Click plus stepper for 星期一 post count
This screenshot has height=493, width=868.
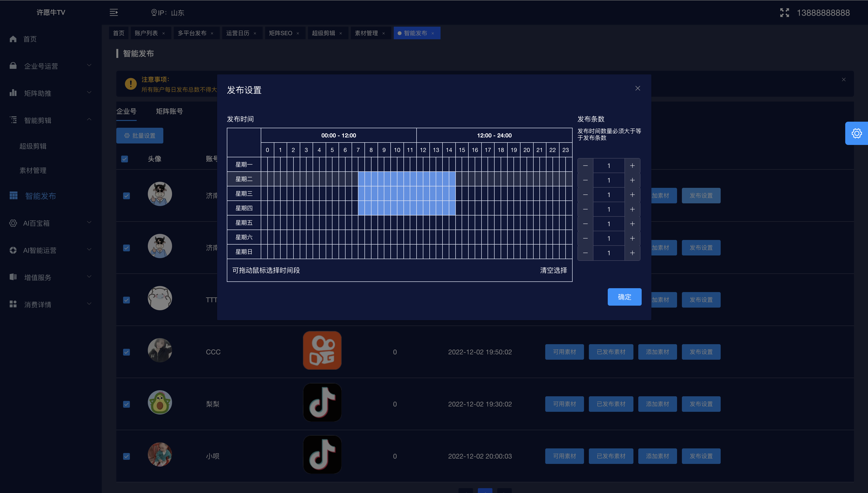(632, 166)
